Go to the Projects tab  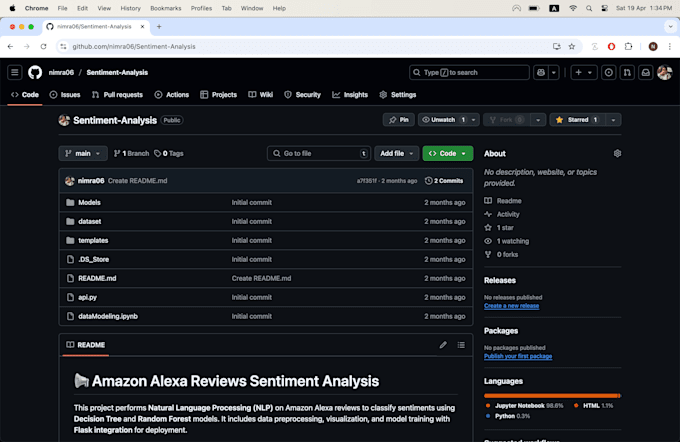pos(219,95)
